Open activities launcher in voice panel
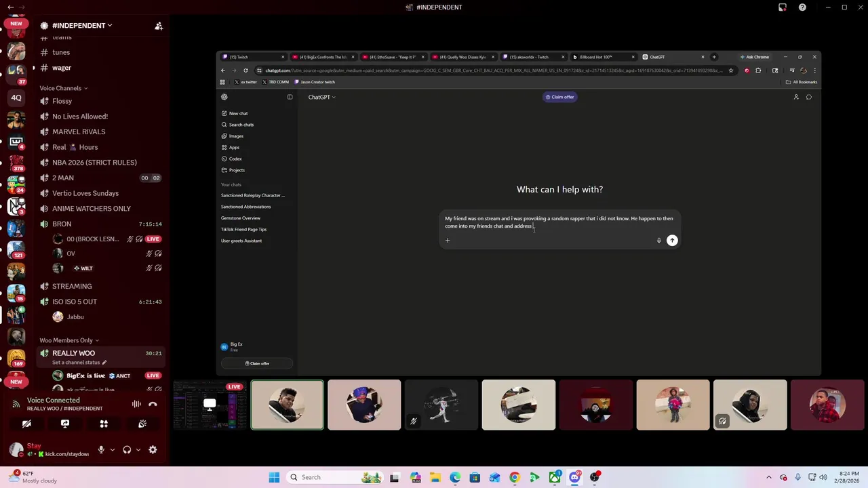 click(x=104, y=424)
